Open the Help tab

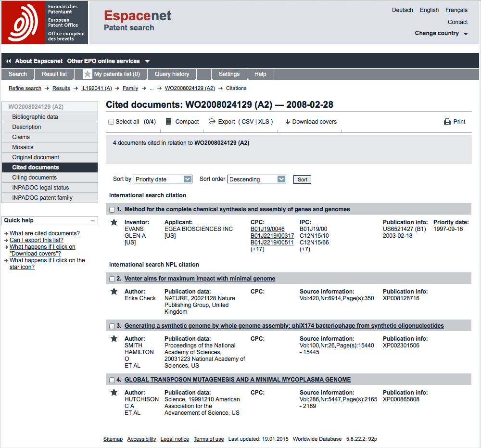coord(260,74)
